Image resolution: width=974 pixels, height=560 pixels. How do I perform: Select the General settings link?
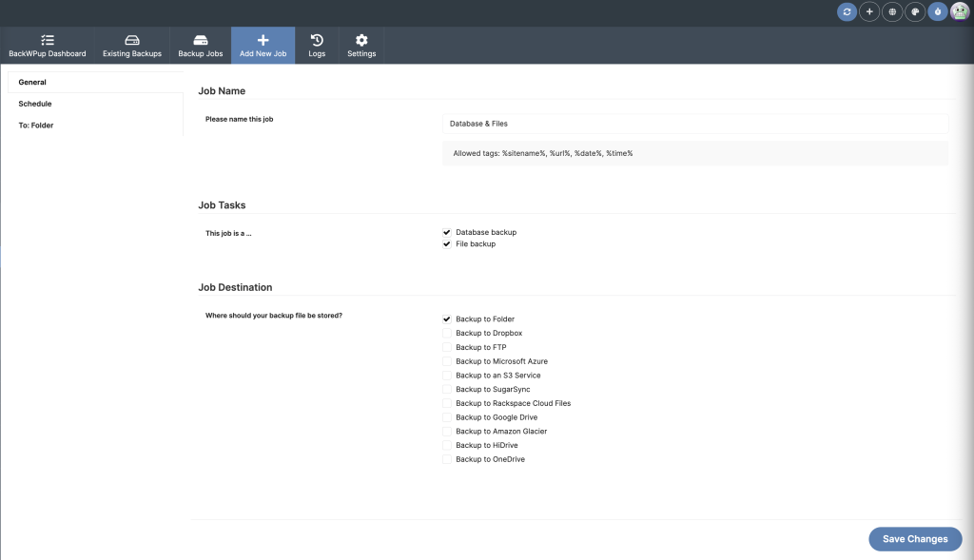click(31, 82)
